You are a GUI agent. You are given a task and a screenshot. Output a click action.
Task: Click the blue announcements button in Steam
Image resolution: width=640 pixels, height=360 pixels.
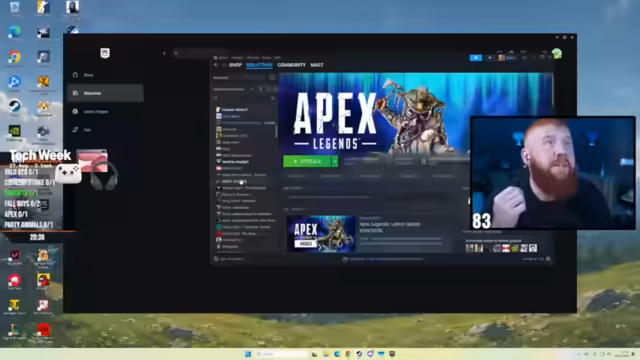coord(476,58)
